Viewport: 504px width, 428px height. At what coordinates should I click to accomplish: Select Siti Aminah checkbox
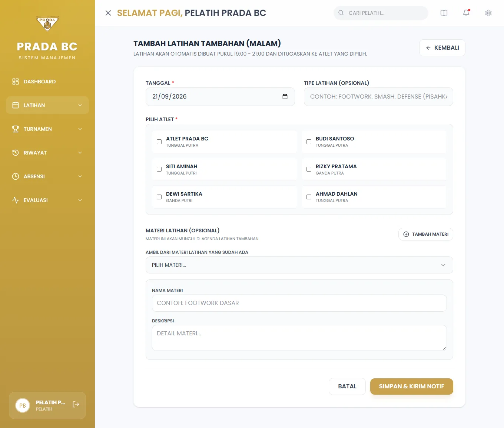coord(159,169)
